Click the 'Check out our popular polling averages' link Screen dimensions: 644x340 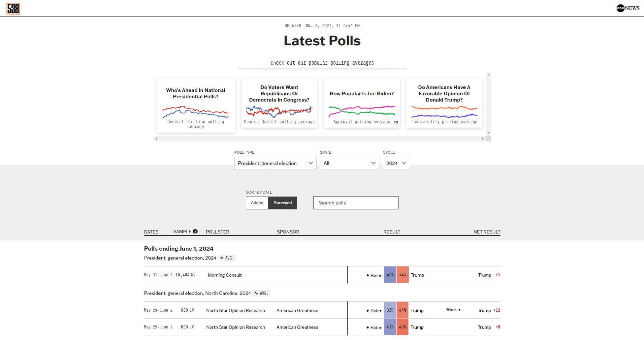tap(322, 63)
